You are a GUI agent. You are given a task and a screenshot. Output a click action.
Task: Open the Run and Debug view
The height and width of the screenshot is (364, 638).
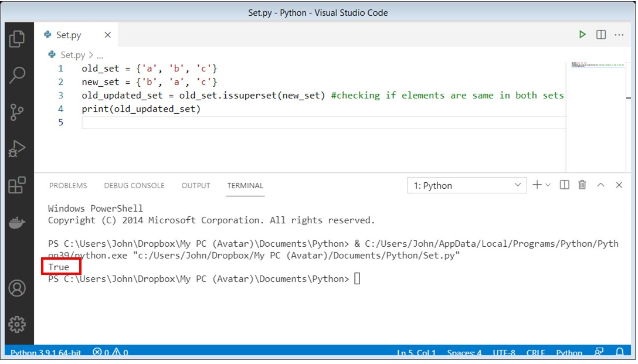tap(17, 148)
